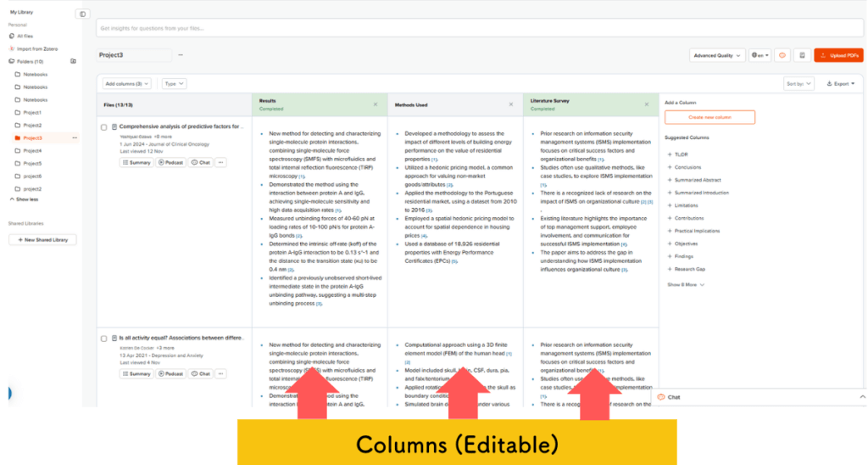Collapse folder list with Show less
The width and height of the screenshot is (868, 465).
26,199
